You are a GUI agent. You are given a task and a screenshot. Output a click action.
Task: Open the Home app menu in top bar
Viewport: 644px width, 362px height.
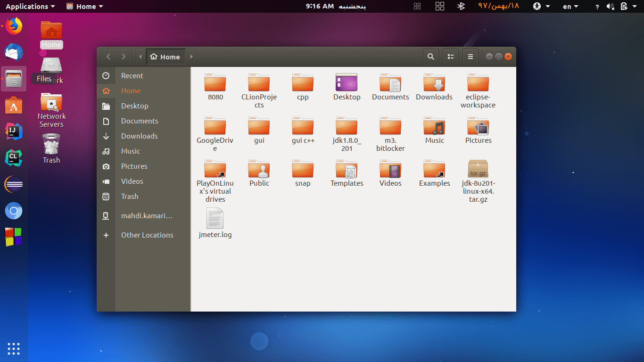[x=84, y=6]
